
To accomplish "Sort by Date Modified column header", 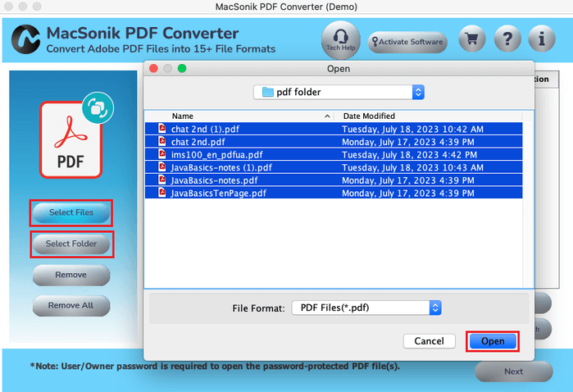I will coord(369,116).
